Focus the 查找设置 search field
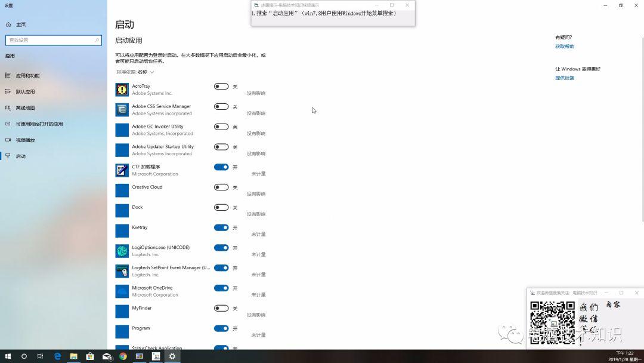Screen dimensions: 644x363 [54, 40]
